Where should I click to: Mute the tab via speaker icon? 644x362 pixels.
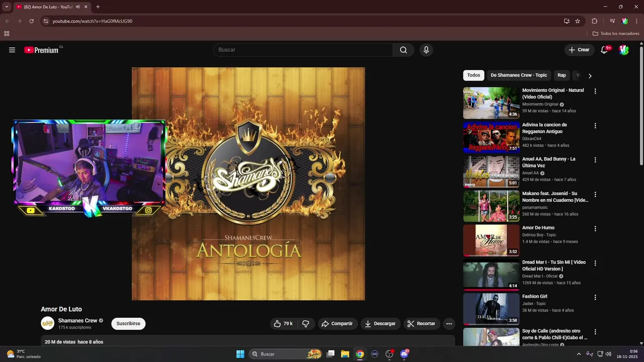pos(77,7)
